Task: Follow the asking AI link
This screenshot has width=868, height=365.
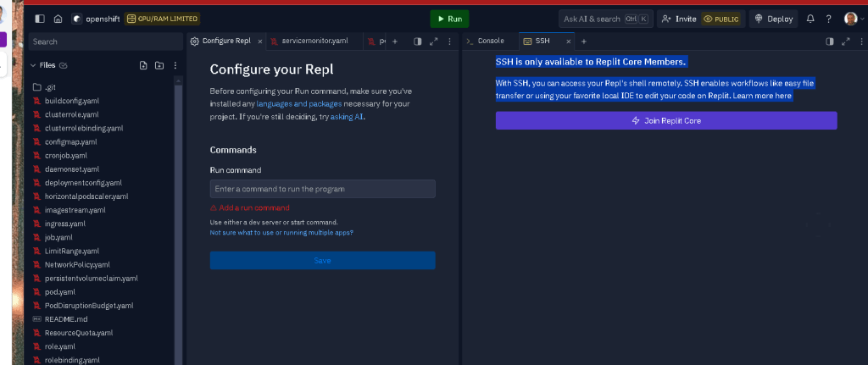Action: (347, 117)
